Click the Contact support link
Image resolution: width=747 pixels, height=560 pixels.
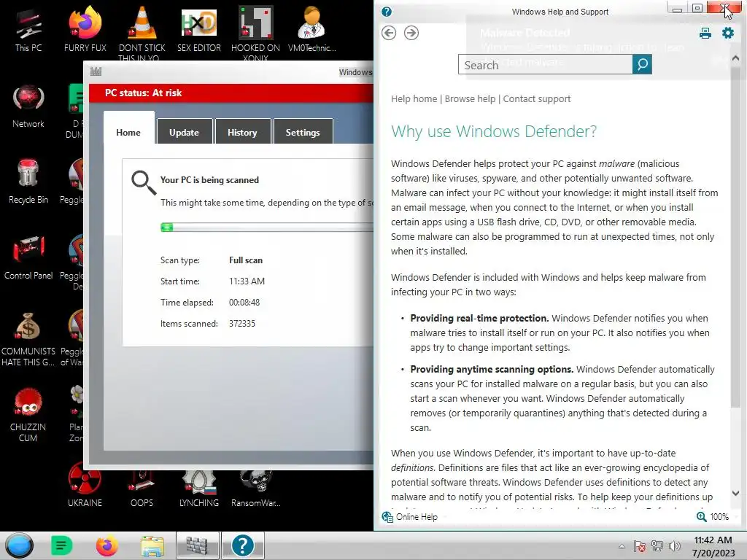537,98
